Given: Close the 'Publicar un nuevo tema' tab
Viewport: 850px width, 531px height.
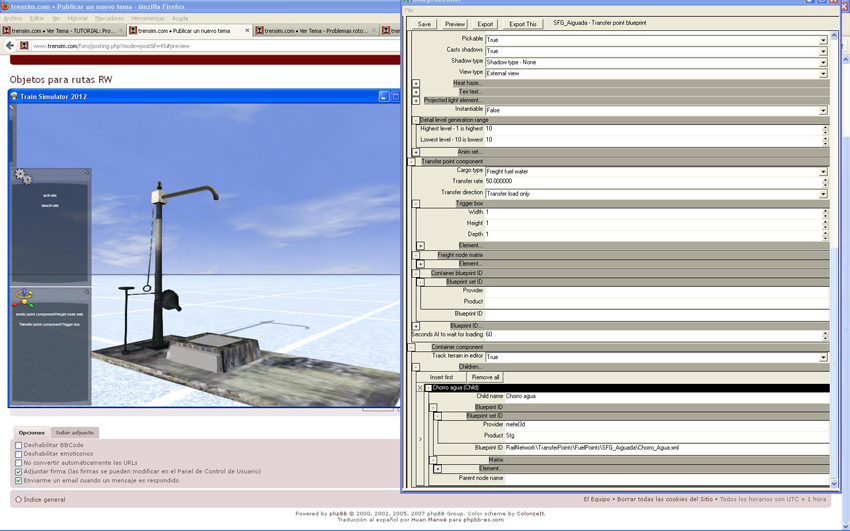Looking at the screenshot, I should [x=248, y=31].
